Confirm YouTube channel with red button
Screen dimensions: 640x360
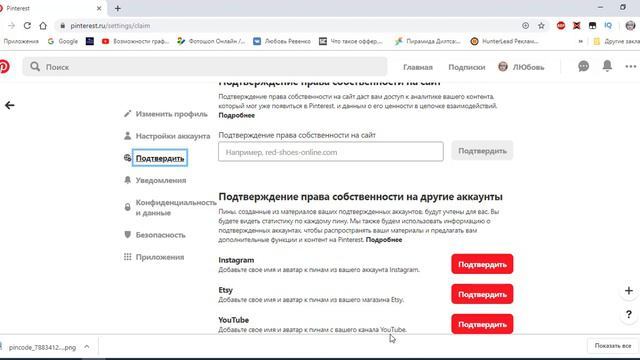[482, 324]
